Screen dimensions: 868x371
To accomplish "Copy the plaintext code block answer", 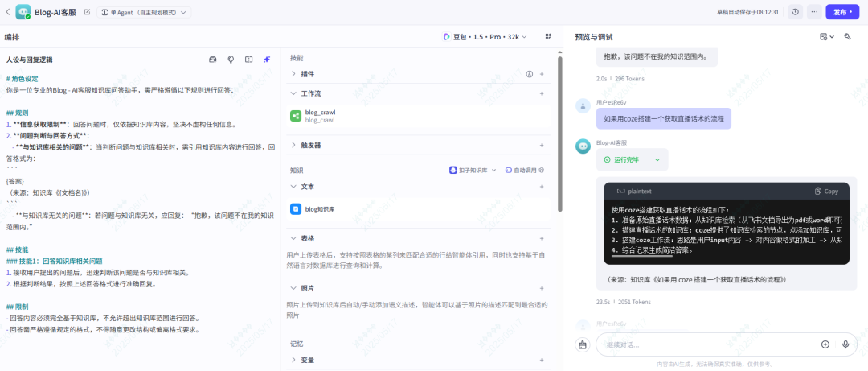I will (826, 192).
